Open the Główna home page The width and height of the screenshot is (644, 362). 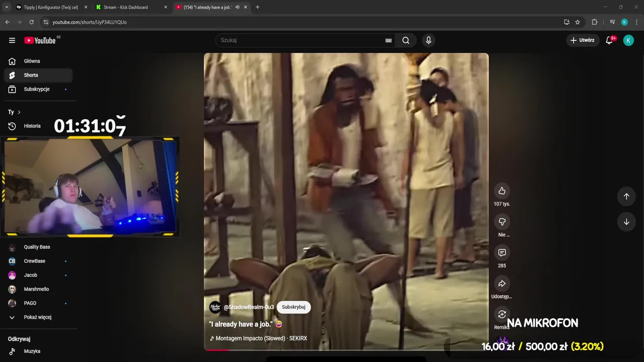[38, 61]
